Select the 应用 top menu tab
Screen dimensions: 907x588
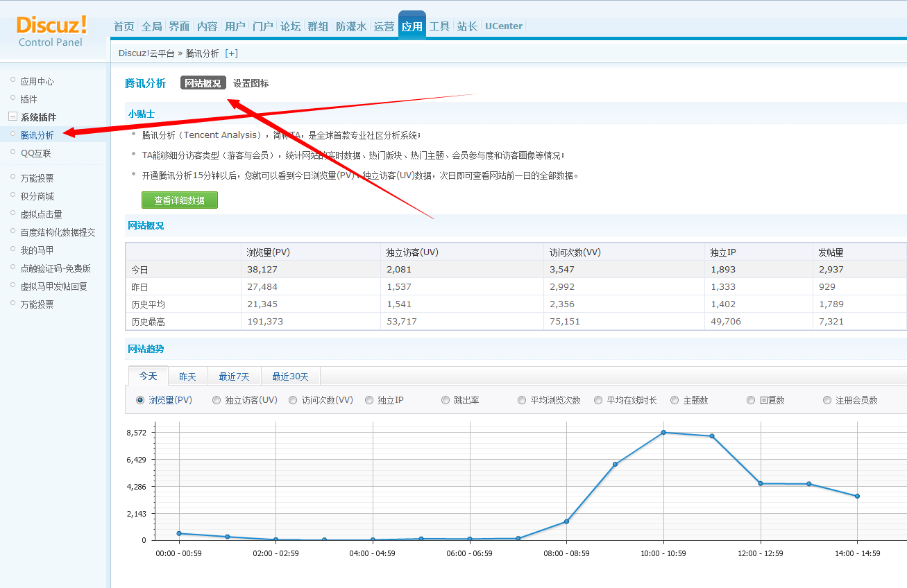[412, 26]
